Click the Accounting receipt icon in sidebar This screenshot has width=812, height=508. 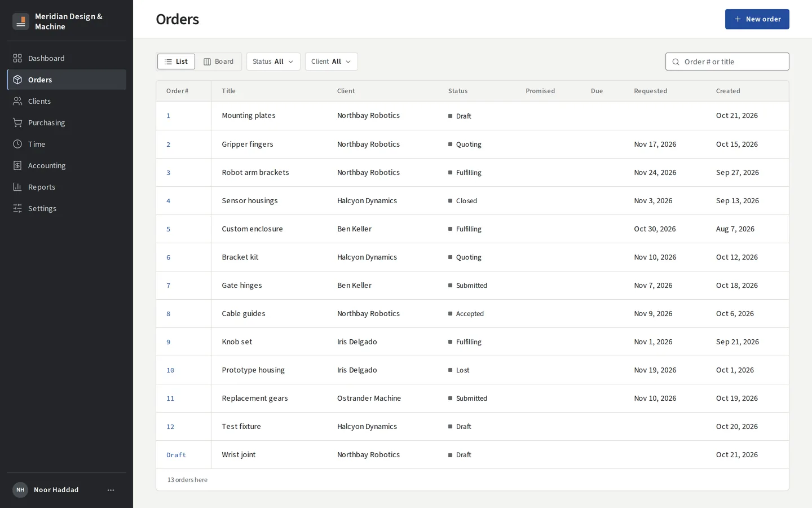point(17,165)
